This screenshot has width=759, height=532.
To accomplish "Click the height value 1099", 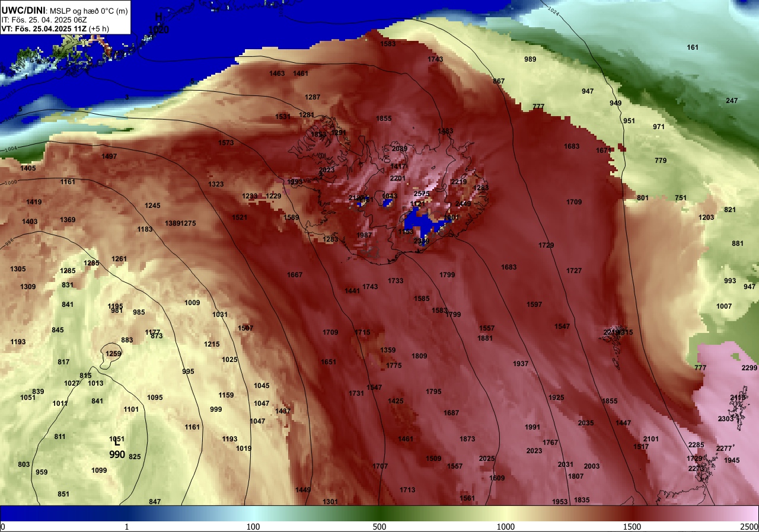I will pyautogui.click(x=99, y=470).
